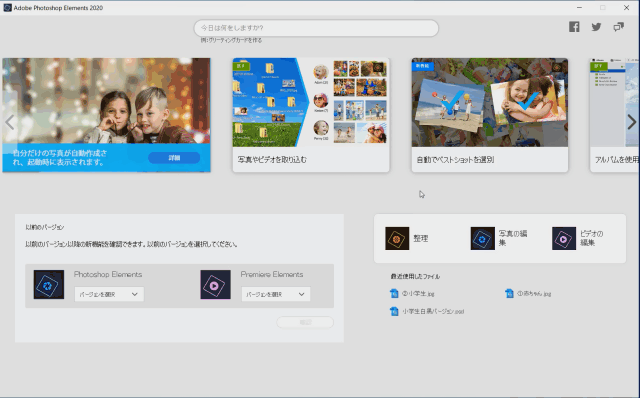This screenshot has width=640, height=398.
Task: Show previous carousel cards with left arrow
Action: 10,122
